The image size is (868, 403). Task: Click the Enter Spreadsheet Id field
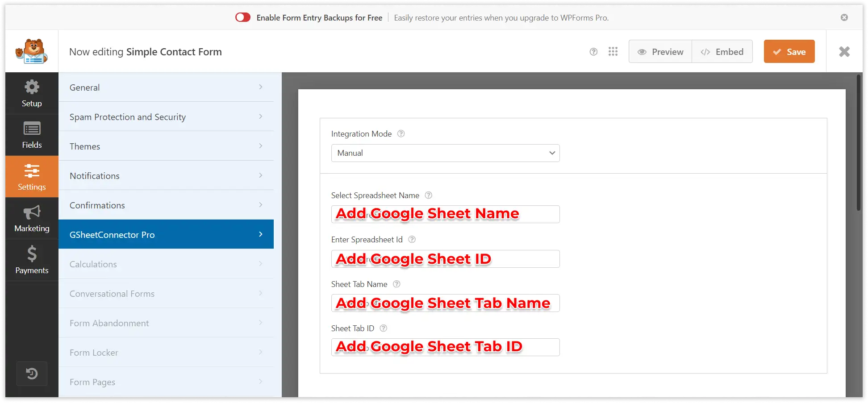445,259
